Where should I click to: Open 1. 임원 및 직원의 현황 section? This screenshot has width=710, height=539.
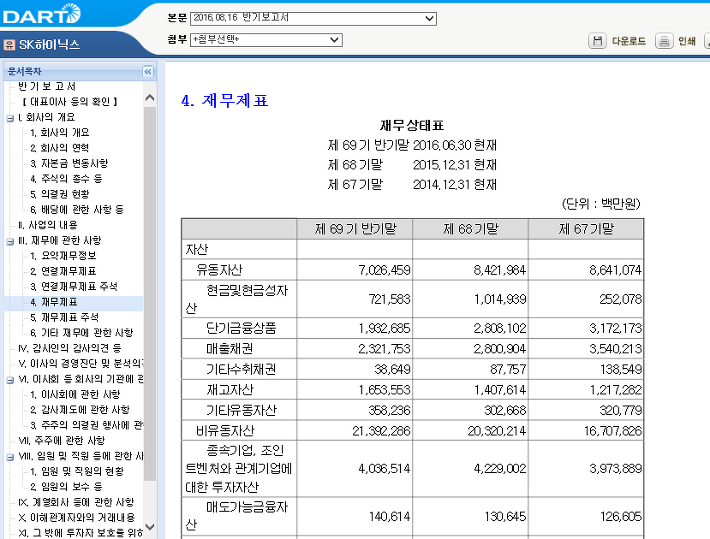pos(77,471)
